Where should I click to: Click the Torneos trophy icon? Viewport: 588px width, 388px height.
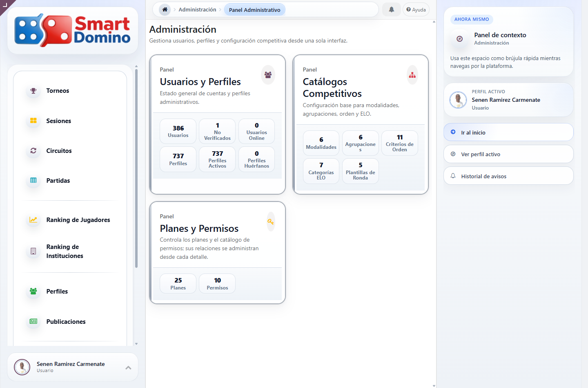click(x=33, y=91)
